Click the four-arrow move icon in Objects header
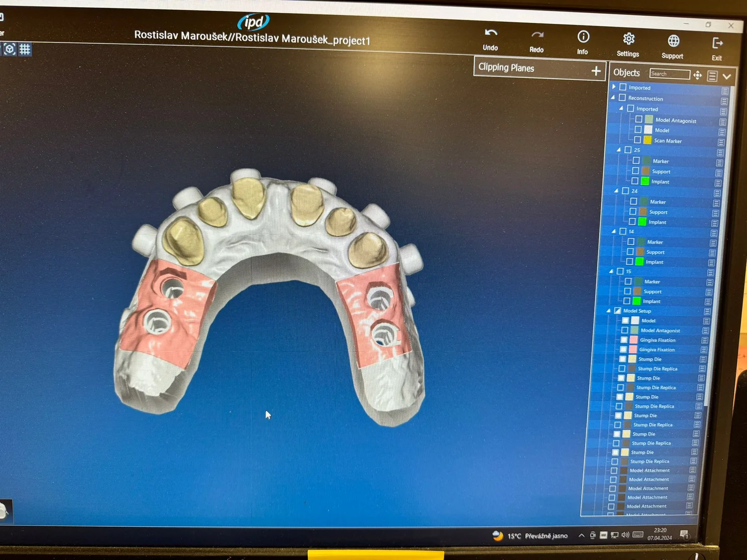 coord(697,75)
